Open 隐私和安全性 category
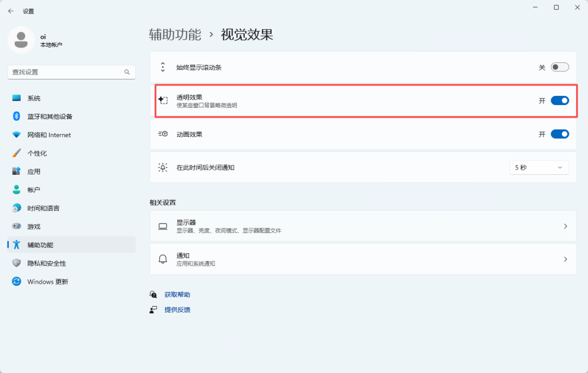The width and height of the screenshot is (588, 373). [x=71, y=263]
